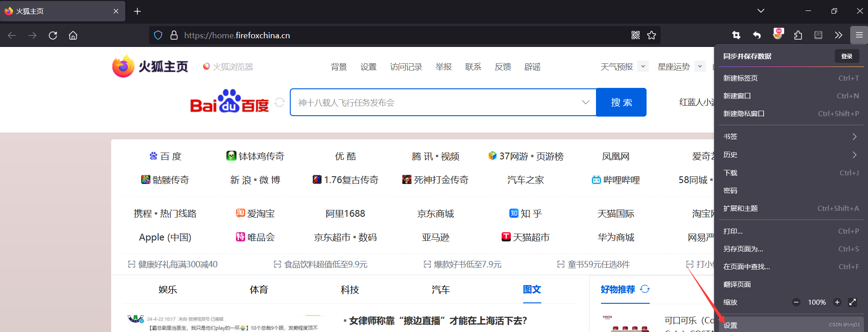Screen dimensions: 868x332
Task: Open the 爱淘宝 site link
Action: click(255, 214)
